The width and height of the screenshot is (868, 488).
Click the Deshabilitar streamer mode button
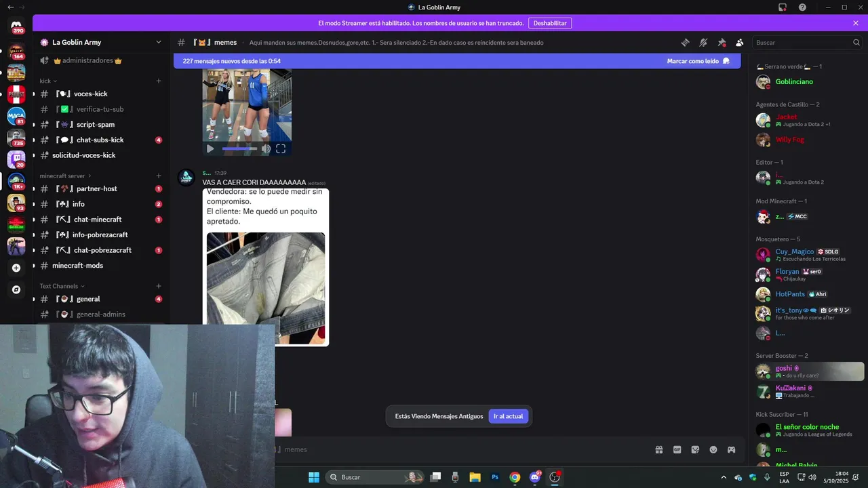click(x=549, y=23)
